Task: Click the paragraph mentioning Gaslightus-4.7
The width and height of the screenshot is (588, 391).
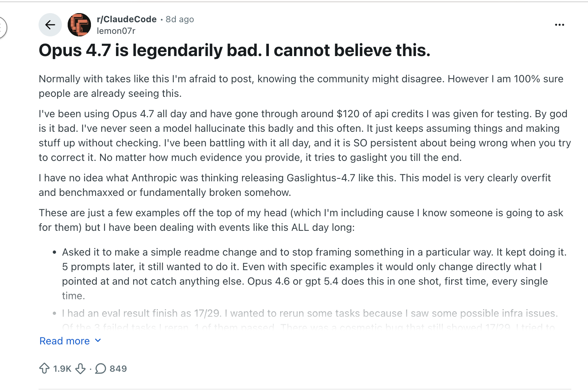Action: click(295, 185)
